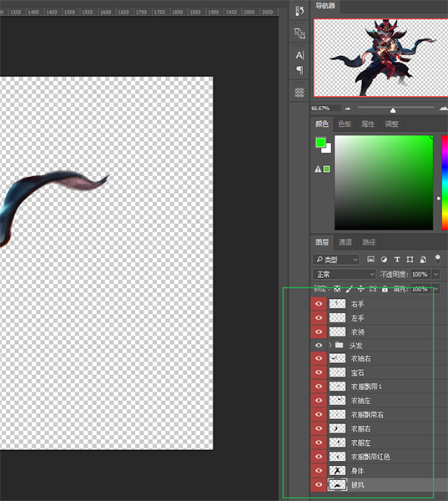Select the 衣服左 layer name
Viewport: 448px width, 501px height.
361,443
